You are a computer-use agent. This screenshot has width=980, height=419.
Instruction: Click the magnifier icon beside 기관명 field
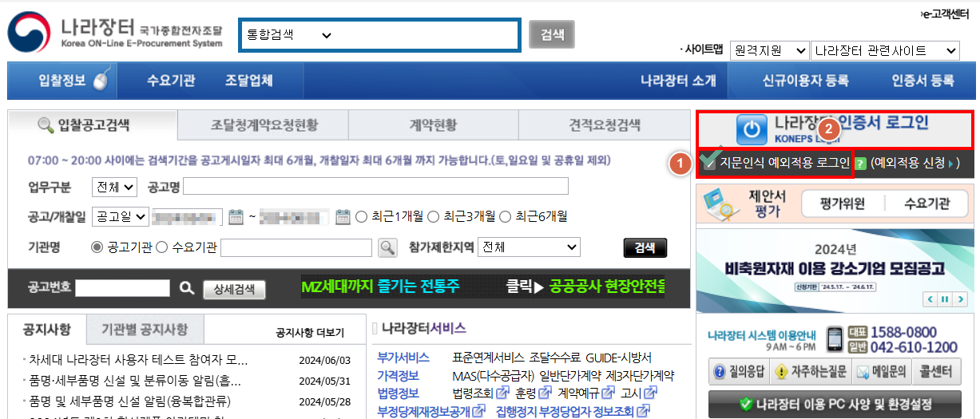coord(387,247)
